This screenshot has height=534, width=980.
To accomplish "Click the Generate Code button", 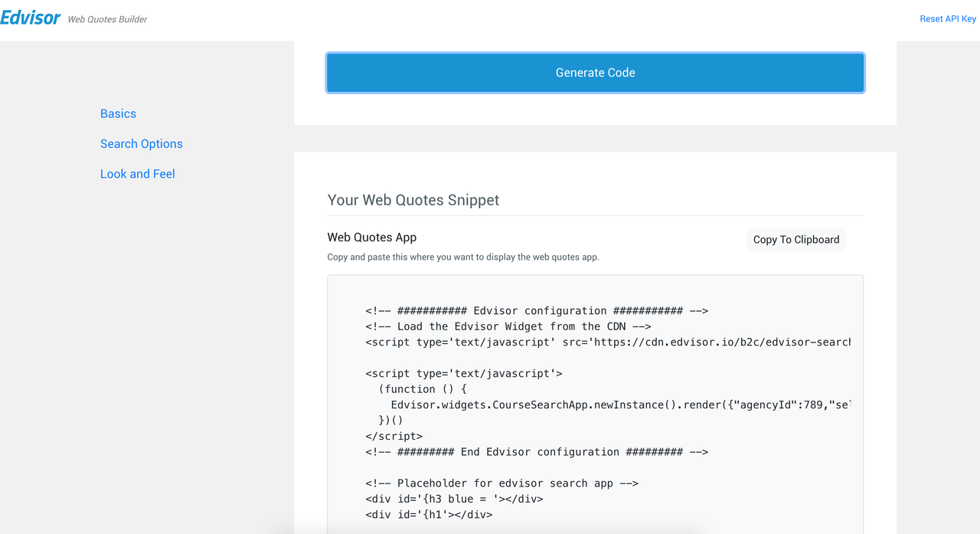I will click(596, 73).
